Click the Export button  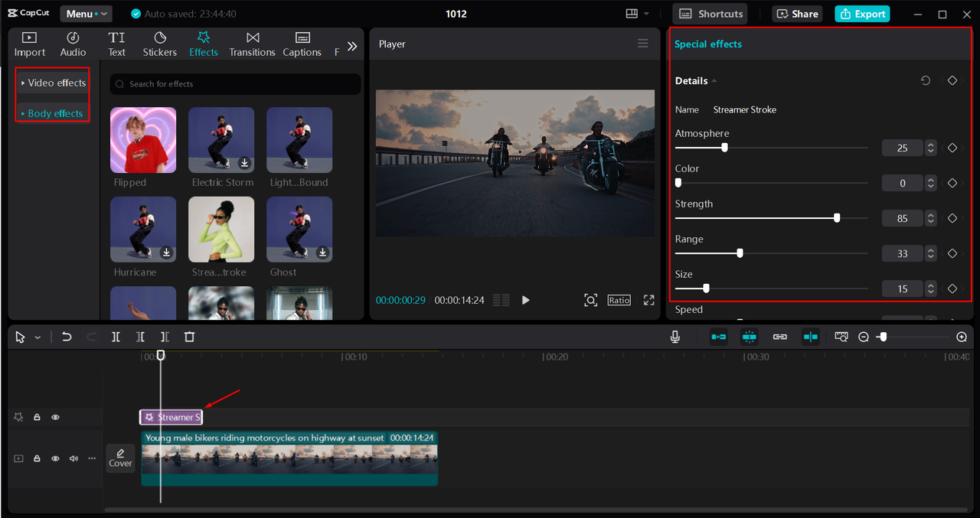[862, 14]
